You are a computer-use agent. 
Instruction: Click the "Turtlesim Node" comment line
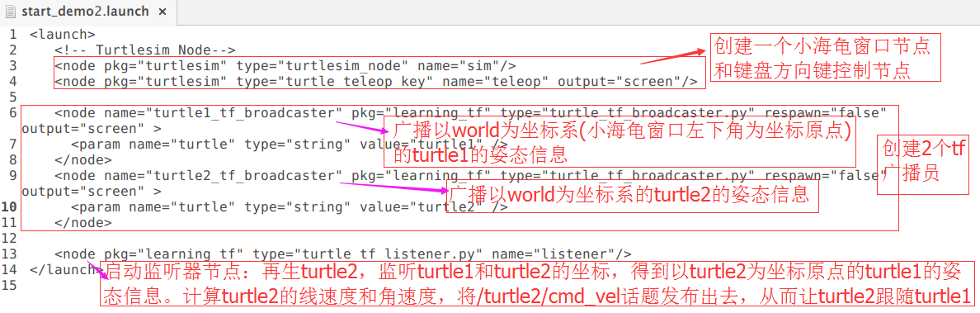tap(144, 50)
